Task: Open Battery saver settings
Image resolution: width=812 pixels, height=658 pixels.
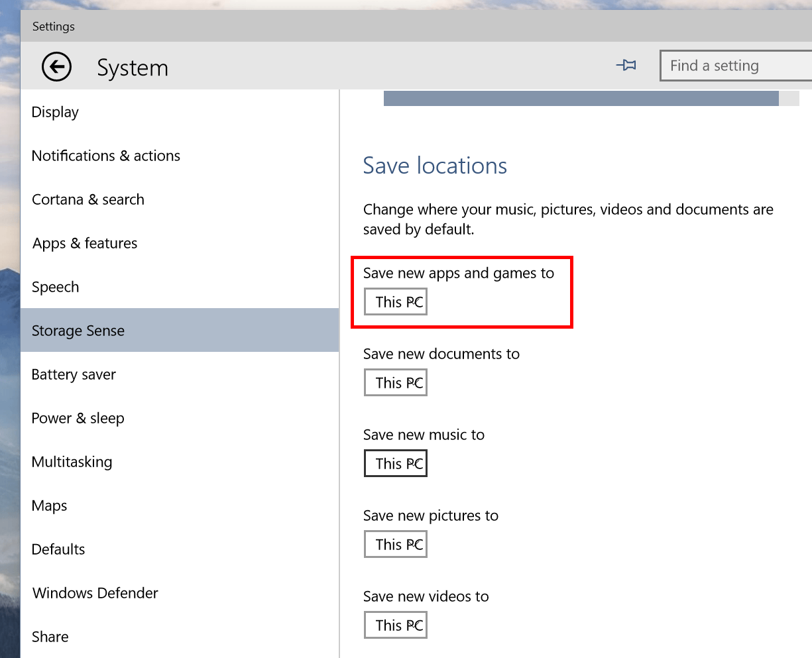Action: coord(73,374)
